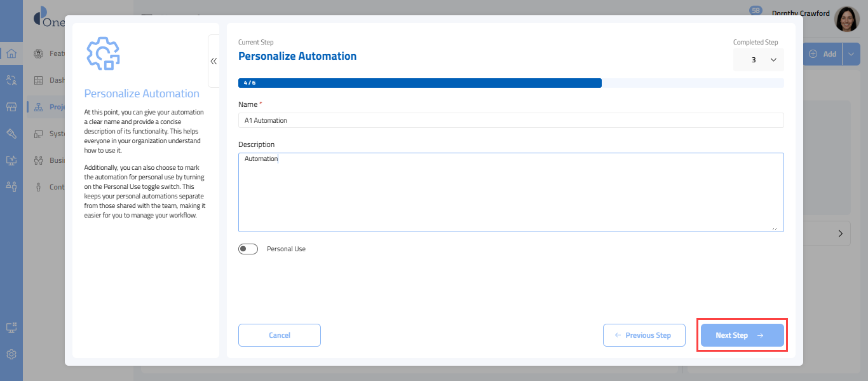
Task: Click the home icon in left sidebar
Action: [11, 53]
